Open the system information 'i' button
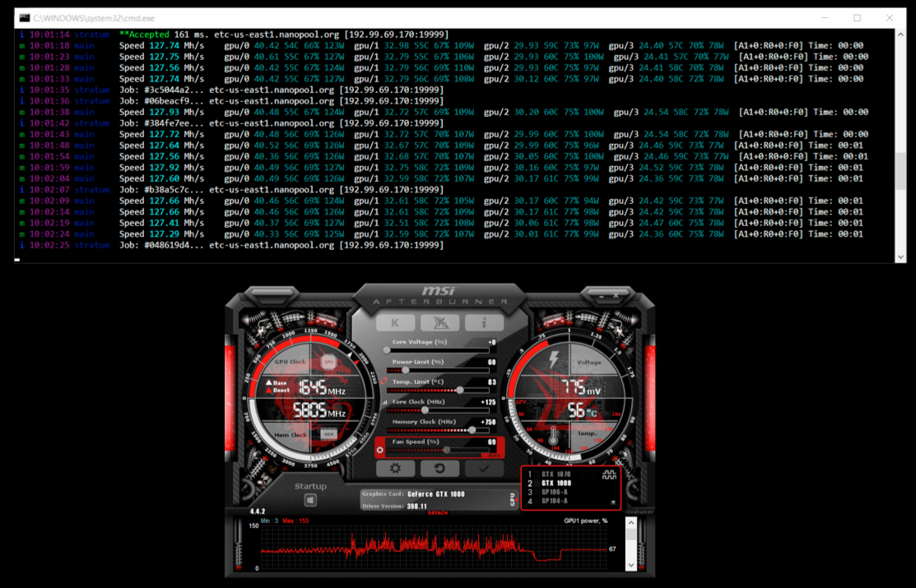Viewport: 916px width, 588px height. pyautogui.click(x=484, y=323)
